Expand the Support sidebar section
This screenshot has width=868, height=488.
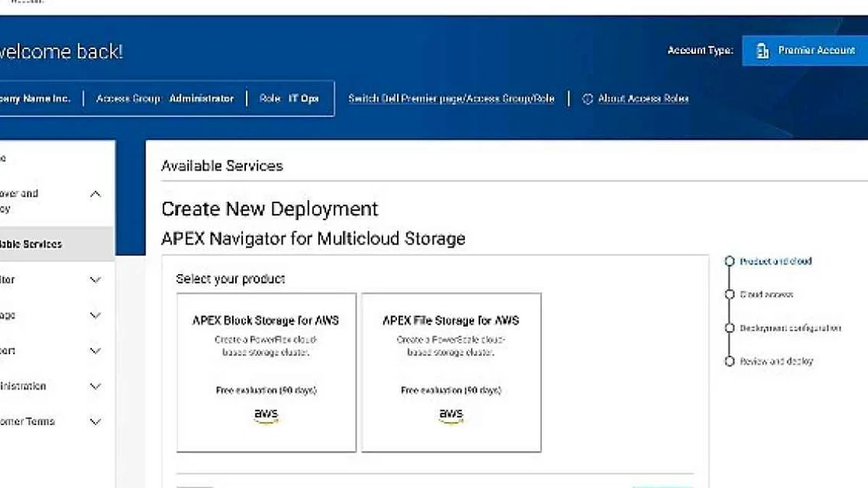pyautogui.click(x=95, y=351)
